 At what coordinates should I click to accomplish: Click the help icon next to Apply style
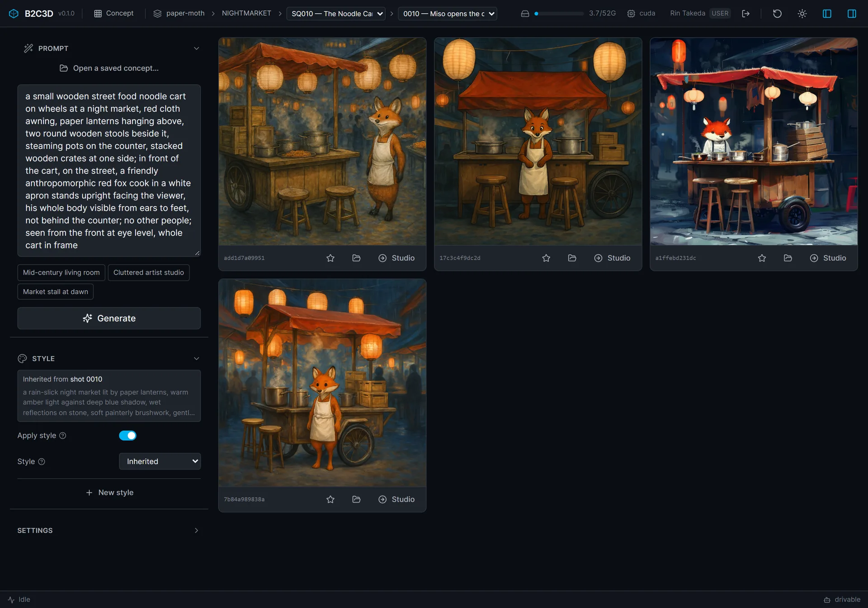click(63, 435)
